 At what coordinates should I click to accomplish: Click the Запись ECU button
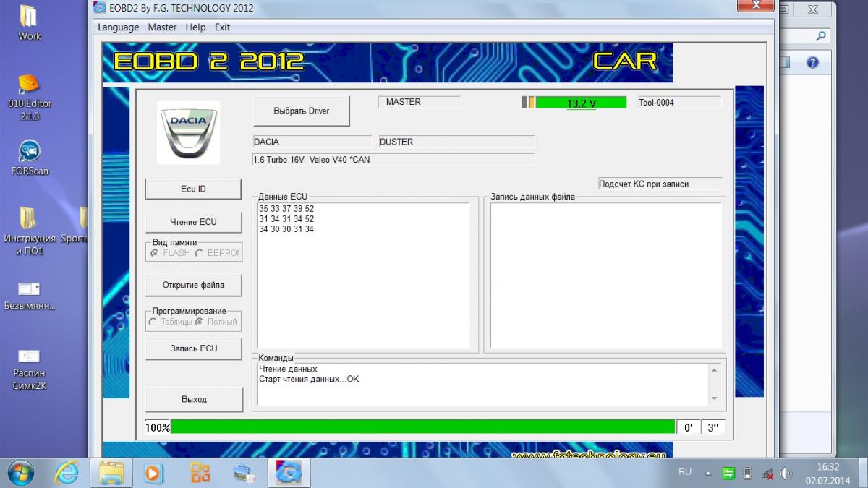coord(193,348)
